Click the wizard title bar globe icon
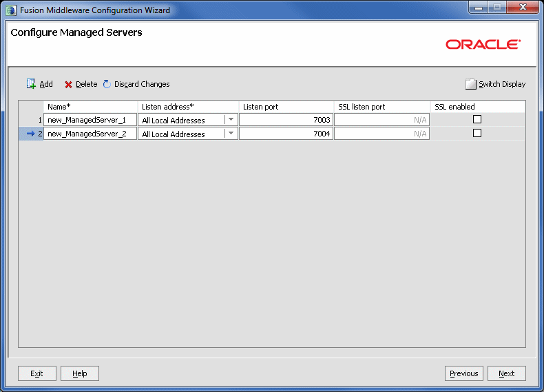 [x=11, y=10]
